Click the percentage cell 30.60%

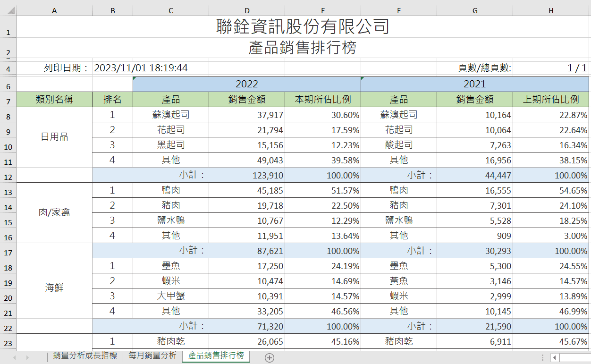pos(323,115)
